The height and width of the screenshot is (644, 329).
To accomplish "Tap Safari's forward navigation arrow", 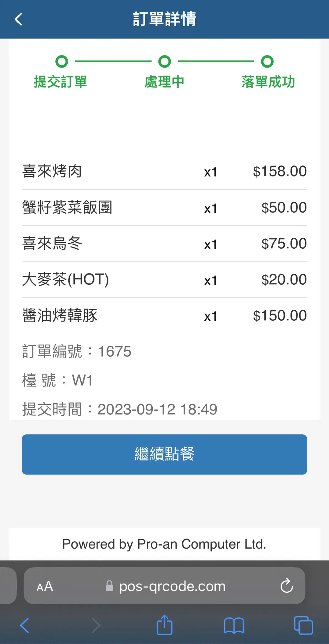I will tap(96, 625).
